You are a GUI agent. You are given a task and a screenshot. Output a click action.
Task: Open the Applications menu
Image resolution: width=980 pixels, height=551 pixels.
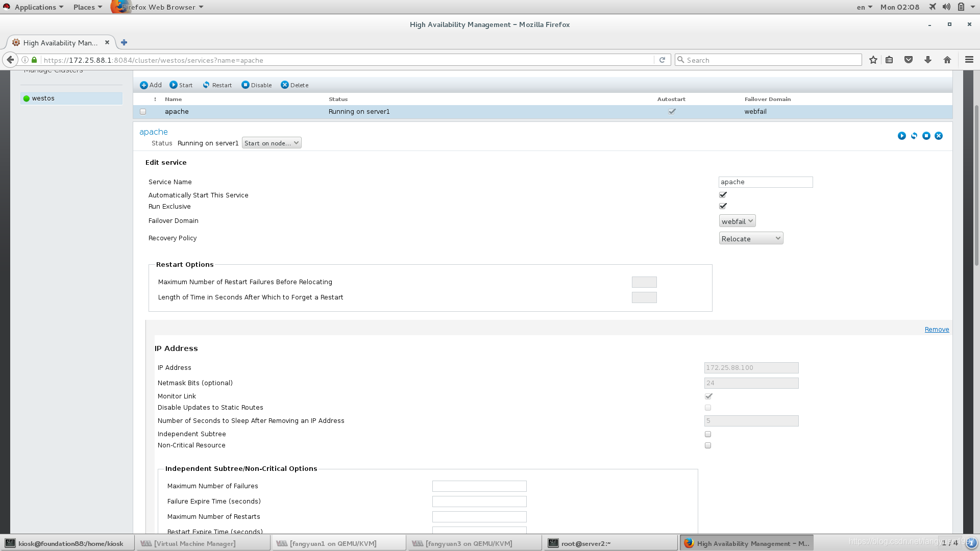pyautogui.click(x=35, y=7)
